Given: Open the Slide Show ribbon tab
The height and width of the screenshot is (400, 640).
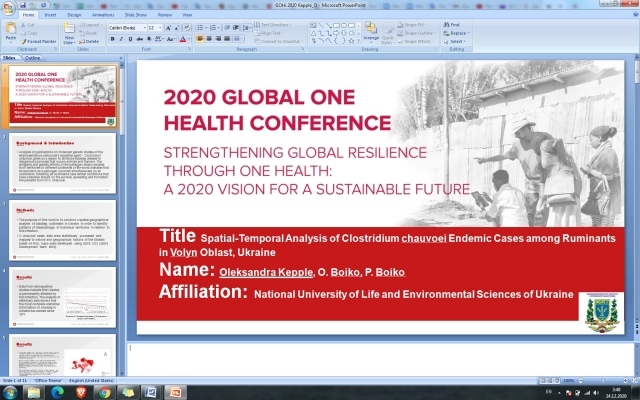Looking at the screenshot, I should (135, 16).
